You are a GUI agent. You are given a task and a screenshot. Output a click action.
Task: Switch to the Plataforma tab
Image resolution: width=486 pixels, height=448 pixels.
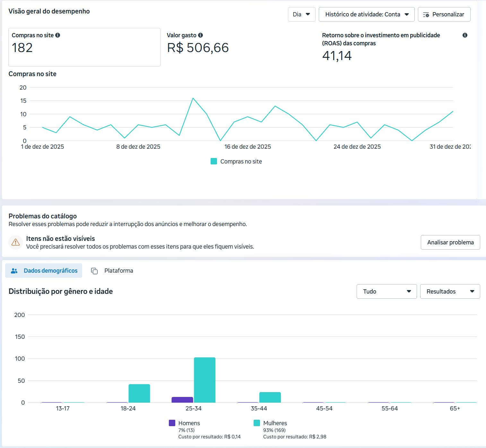112,271
